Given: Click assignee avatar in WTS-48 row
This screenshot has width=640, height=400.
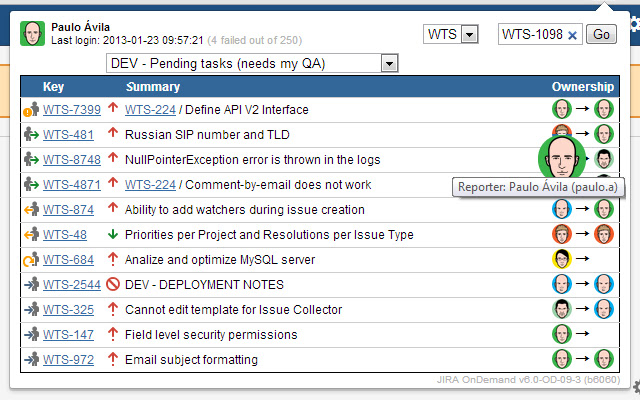Looking at the screenshot, I should [x=604, y=234].
